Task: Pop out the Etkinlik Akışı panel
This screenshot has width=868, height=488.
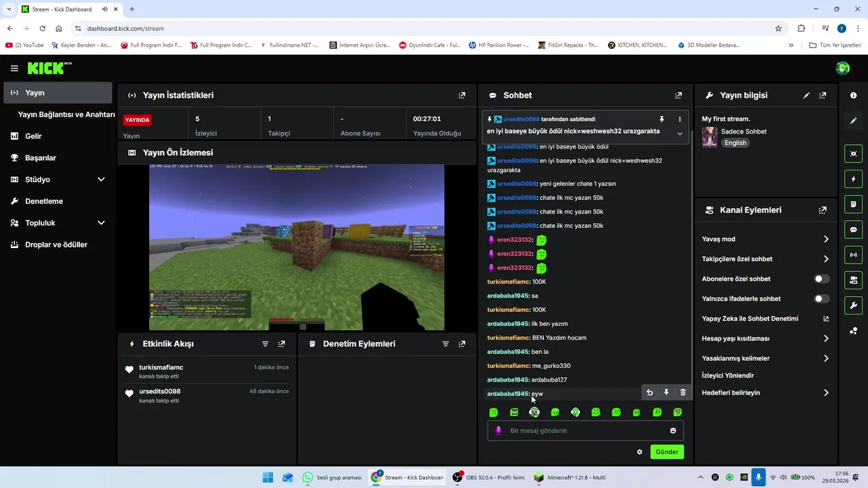Action: click(281, 344)
